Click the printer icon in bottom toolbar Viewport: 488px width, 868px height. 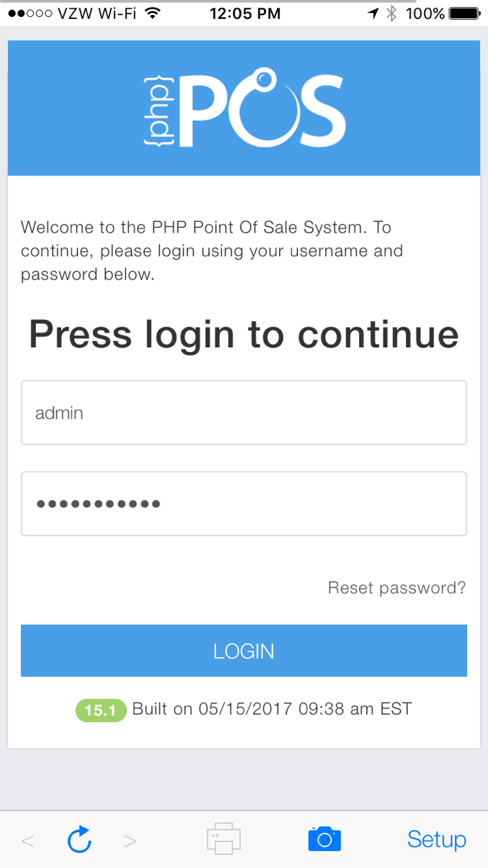(223, 839)
